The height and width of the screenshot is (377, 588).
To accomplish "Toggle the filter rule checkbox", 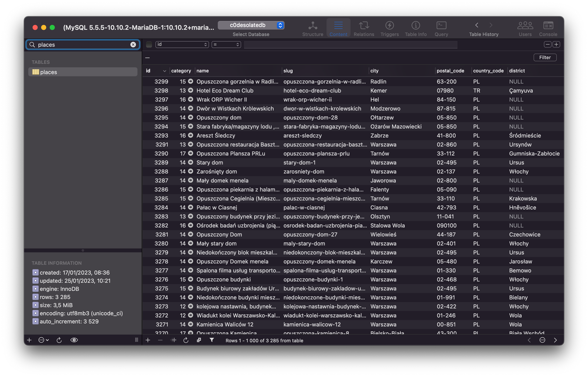I will tap(149, 44).
